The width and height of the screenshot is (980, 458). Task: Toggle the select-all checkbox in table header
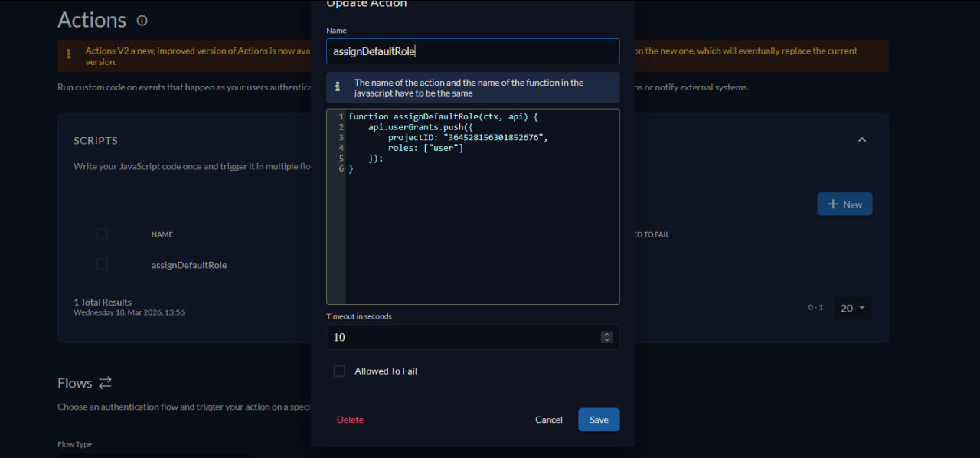(x=102, y=234)
